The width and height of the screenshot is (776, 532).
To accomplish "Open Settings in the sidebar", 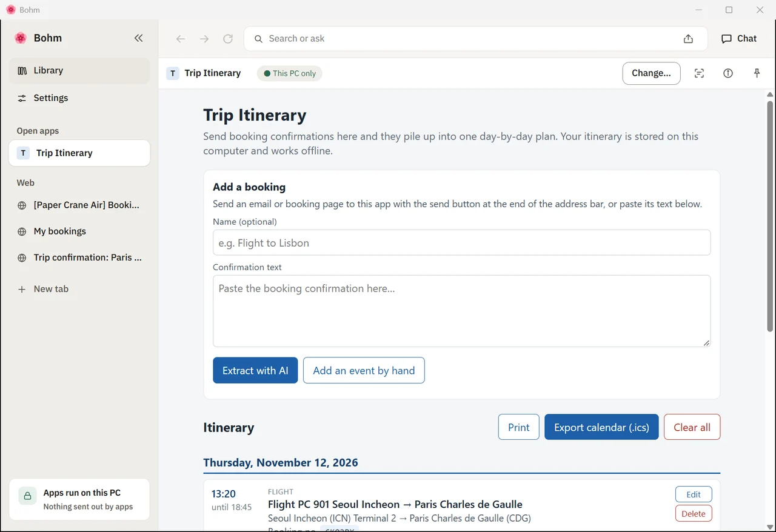I will 79,98.
